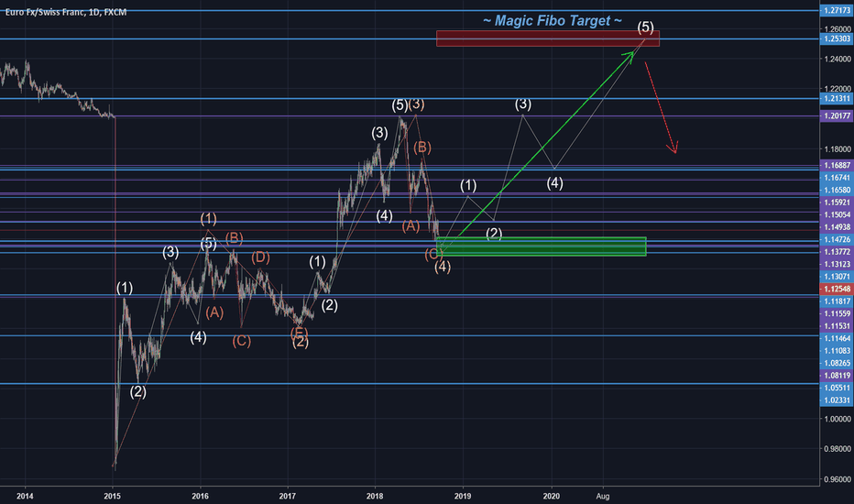Screen dimensions: 854x504
Task: Click the 1.14938 price label
Action: click(836, 227)
